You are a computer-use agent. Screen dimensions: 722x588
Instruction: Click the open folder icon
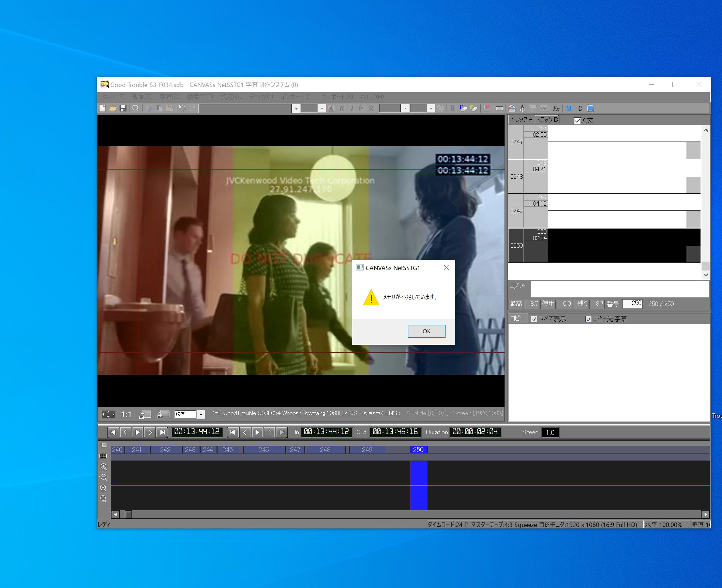pyautogui.click(x=113, y=108)
